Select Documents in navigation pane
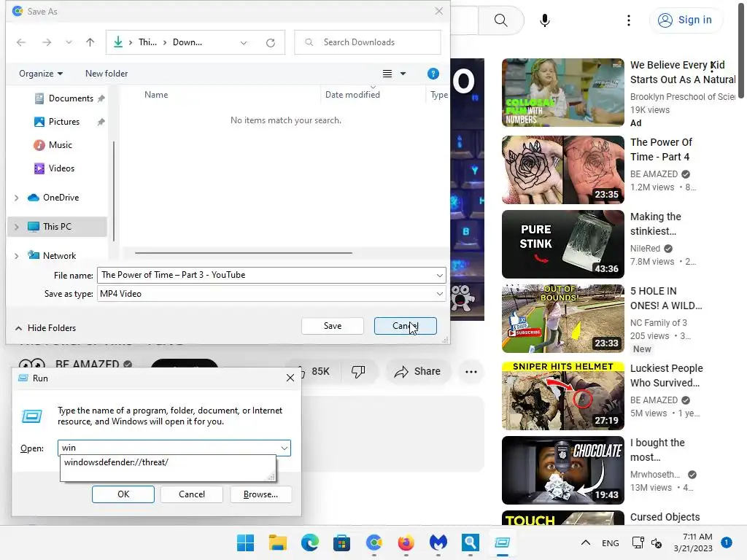Image resolution: width=747 pixels, height=560 pixels. click(71, 98)
